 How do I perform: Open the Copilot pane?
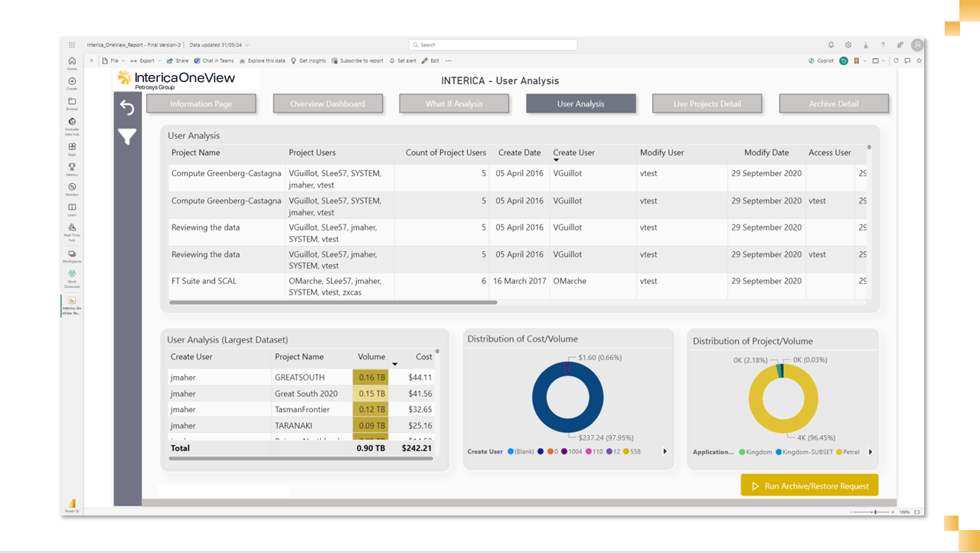click(821, 61)
